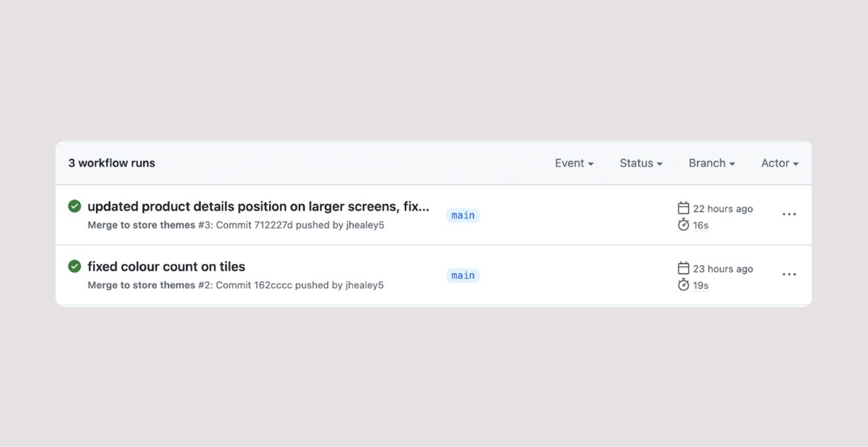Expand the Event filter dropdown
This screenshot has width=868, height=447.
click(574, 163)
